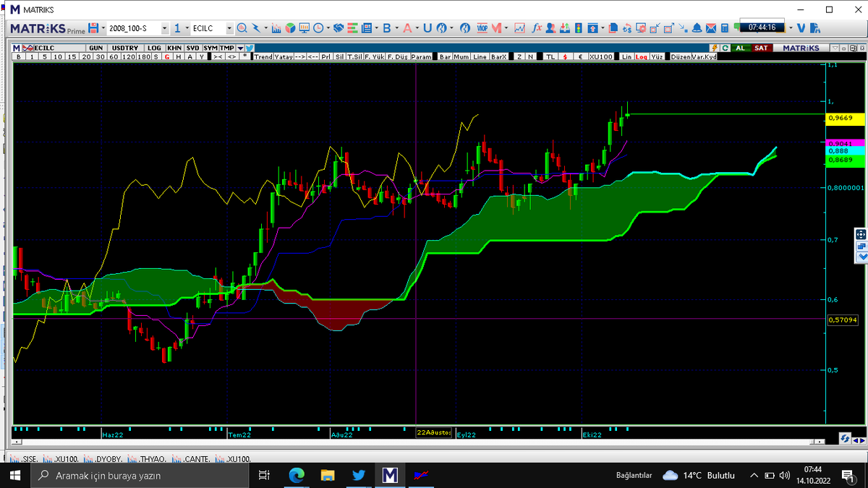The height and width of the screenshot is (488, 868).
Task: Select the dollar currency display
Action: pos(566,56)
